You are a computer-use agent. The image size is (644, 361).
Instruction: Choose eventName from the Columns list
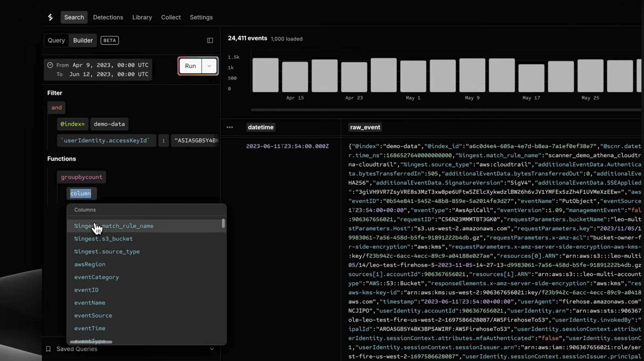point(90,303)
